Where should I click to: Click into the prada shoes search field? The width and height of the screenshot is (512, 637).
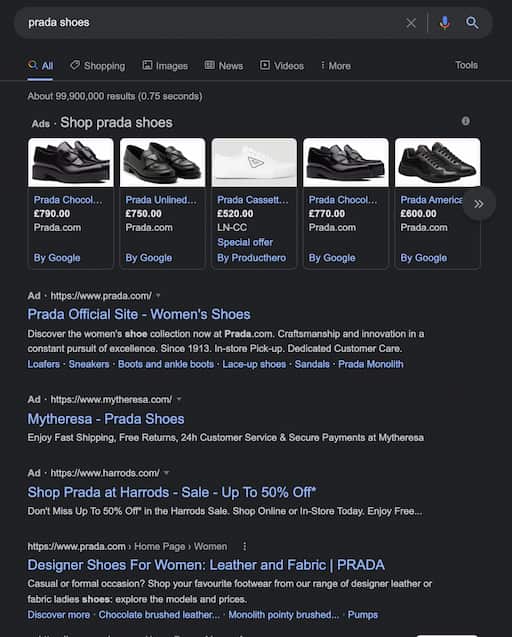[x=211, y=23]
